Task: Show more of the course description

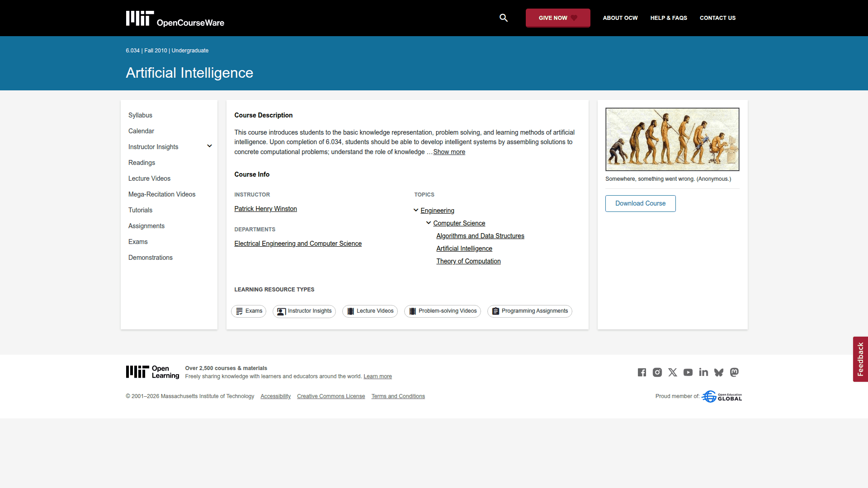Action: (449, 152)
